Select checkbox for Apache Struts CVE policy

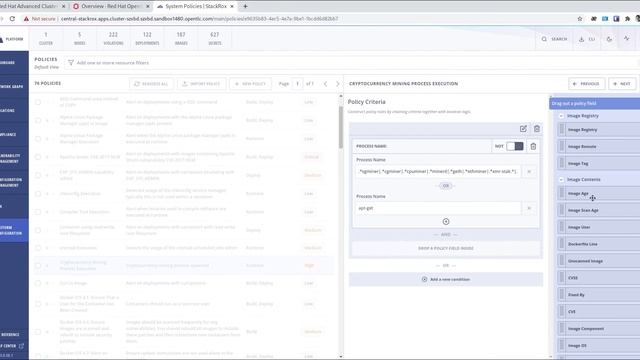tap(38, 157)
